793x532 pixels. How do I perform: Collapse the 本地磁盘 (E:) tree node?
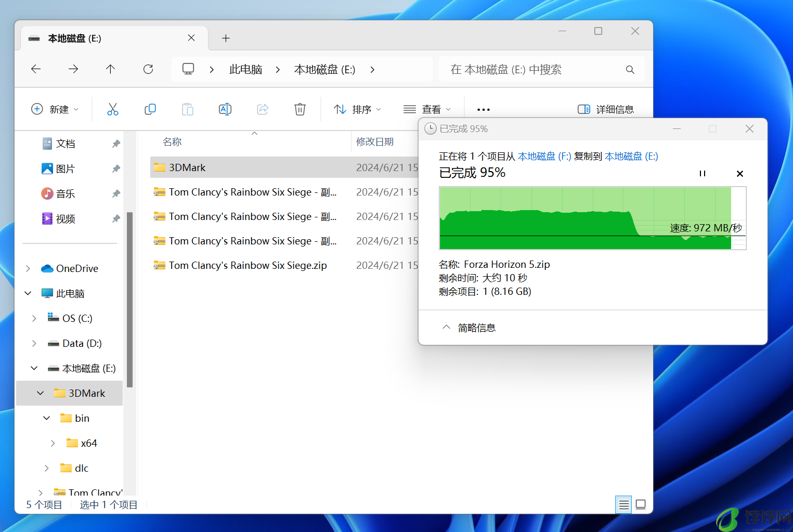coord(34,368)
